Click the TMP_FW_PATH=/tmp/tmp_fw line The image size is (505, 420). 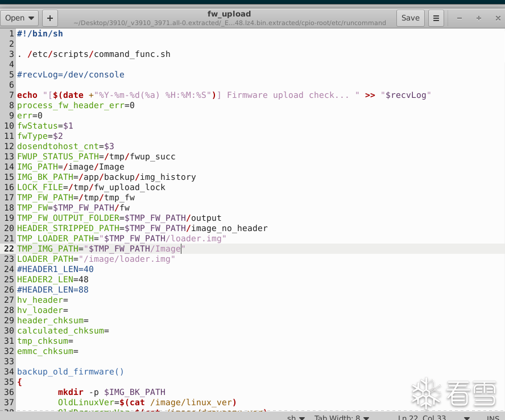(x=76, y=197)
